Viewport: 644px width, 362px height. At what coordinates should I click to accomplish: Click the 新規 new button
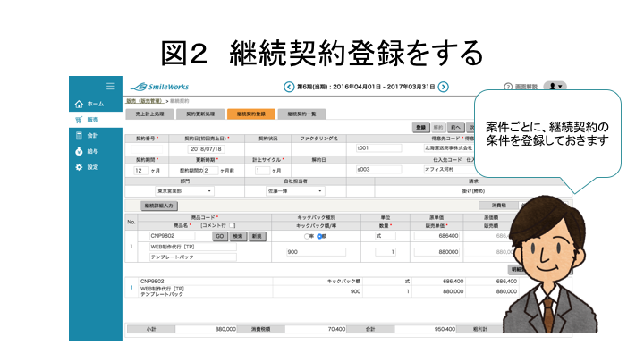(x=257, y=236)
